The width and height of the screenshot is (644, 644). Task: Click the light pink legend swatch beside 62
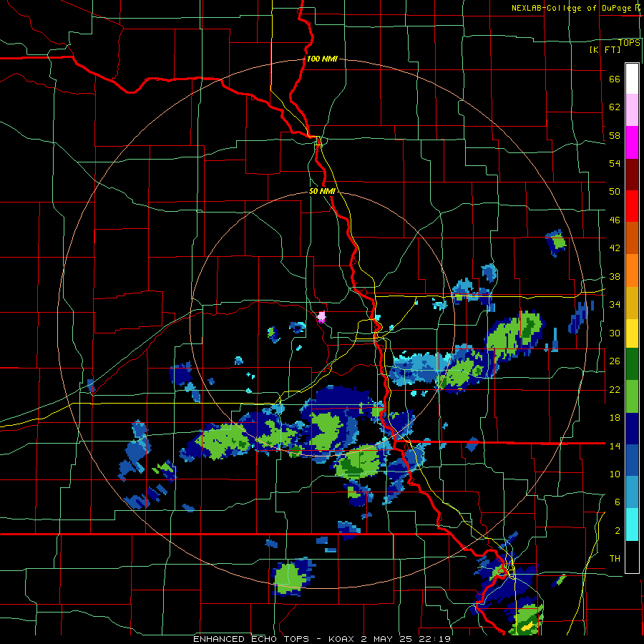click(632, 110)
